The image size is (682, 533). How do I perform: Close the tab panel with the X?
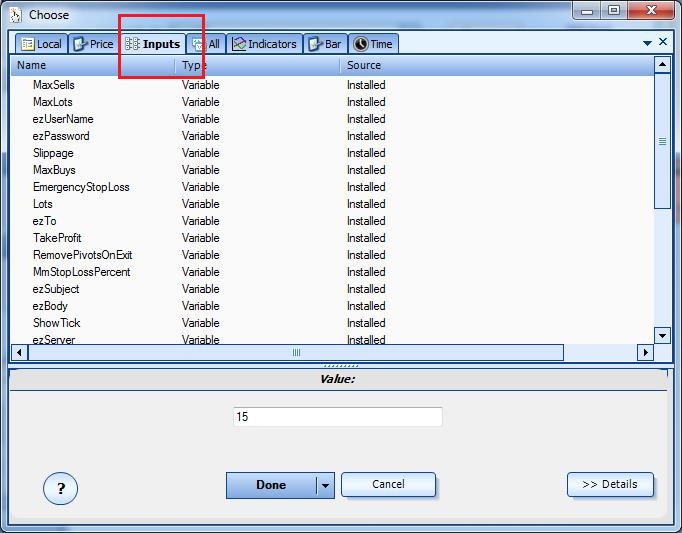click(x=663, y=43)
